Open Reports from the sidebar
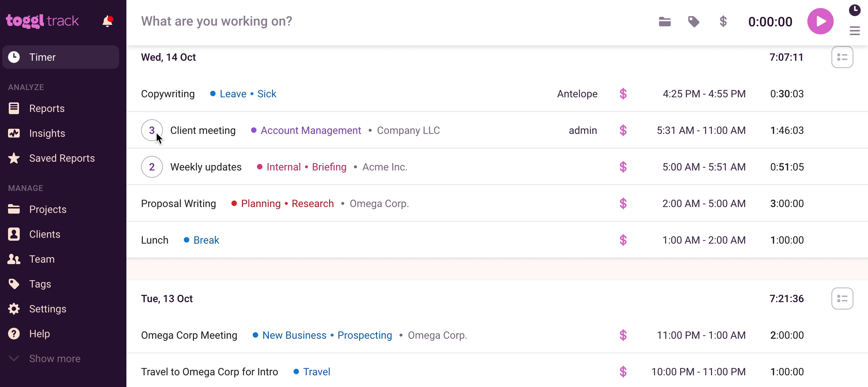Viewport: 868px width, 387px height. 47,109
